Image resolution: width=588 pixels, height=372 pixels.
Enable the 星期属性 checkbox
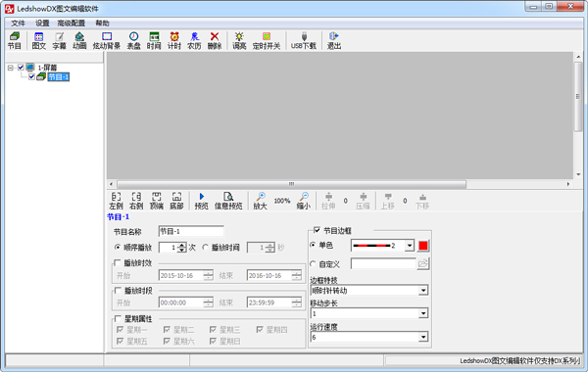[118, 319]
